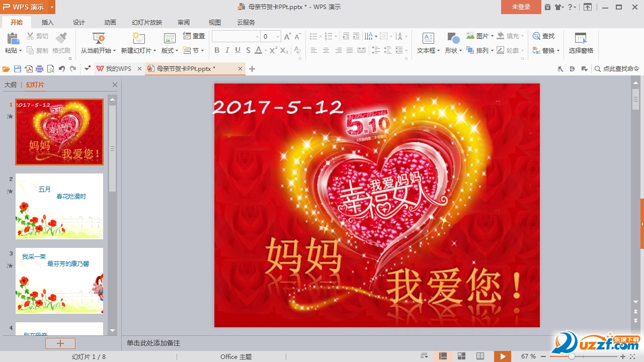Apply superscript formatting
Viewport: 644px width, 362px height.
point(273,50)
